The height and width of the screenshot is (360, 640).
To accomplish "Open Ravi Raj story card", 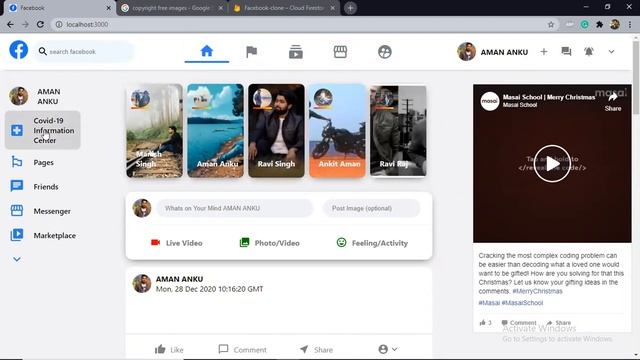I will point(398,131).
